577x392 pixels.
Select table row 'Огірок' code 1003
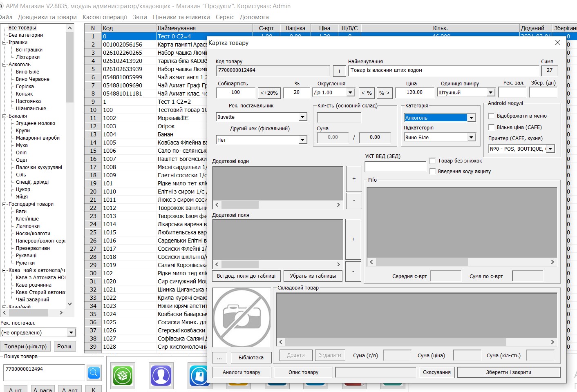(x=146, y=126)
